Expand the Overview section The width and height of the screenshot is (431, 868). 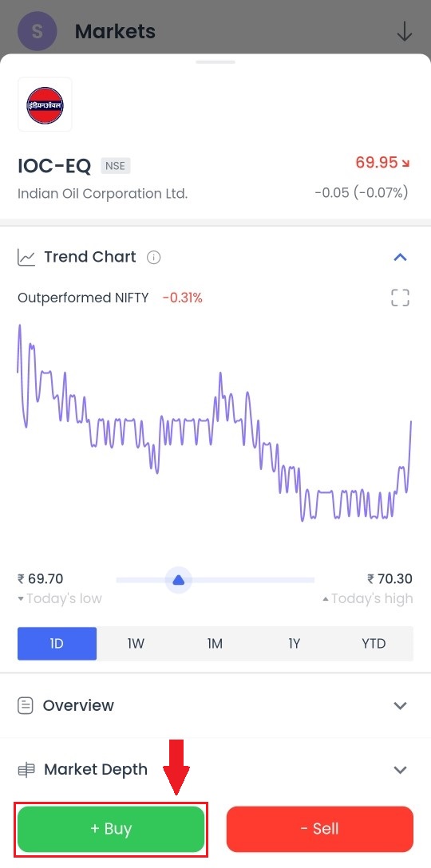(x=400, y=706)
